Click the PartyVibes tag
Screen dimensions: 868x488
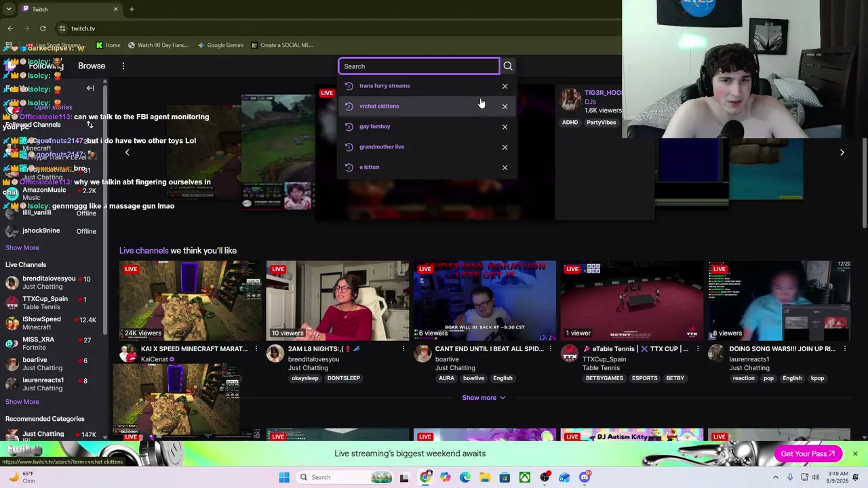click(x=601, y=123)
